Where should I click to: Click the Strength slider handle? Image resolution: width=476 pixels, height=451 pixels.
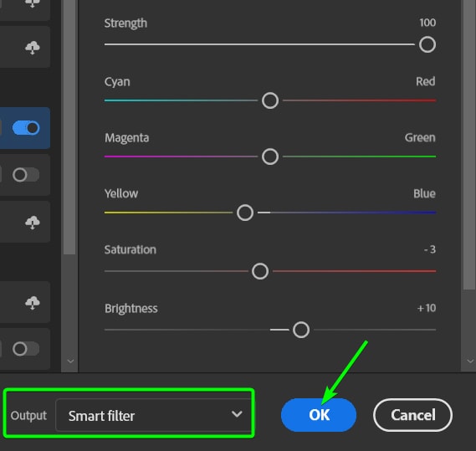pos(427,44)
